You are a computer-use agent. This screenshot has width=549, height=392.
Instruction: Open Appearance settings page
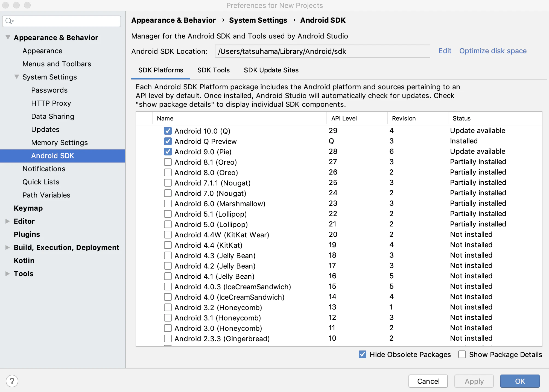pyautogui.click(x=42, y=51)
